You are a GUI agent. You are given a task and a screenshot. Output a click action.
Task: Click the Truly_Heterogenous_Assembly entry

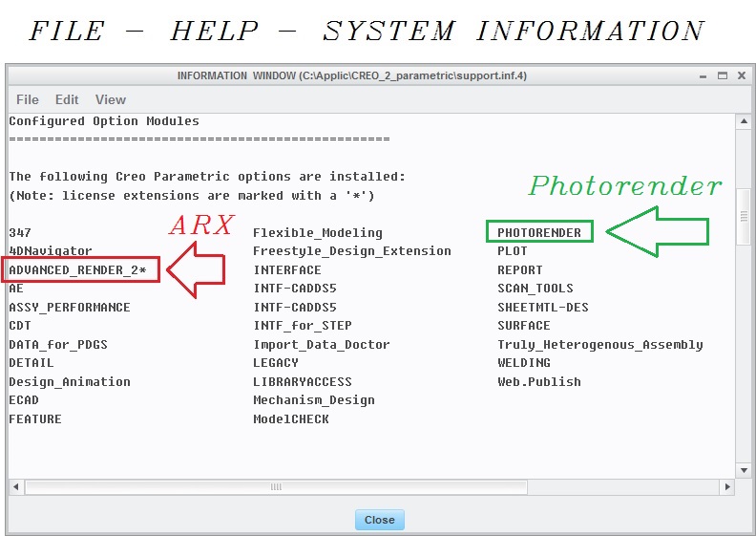[600, 345]
